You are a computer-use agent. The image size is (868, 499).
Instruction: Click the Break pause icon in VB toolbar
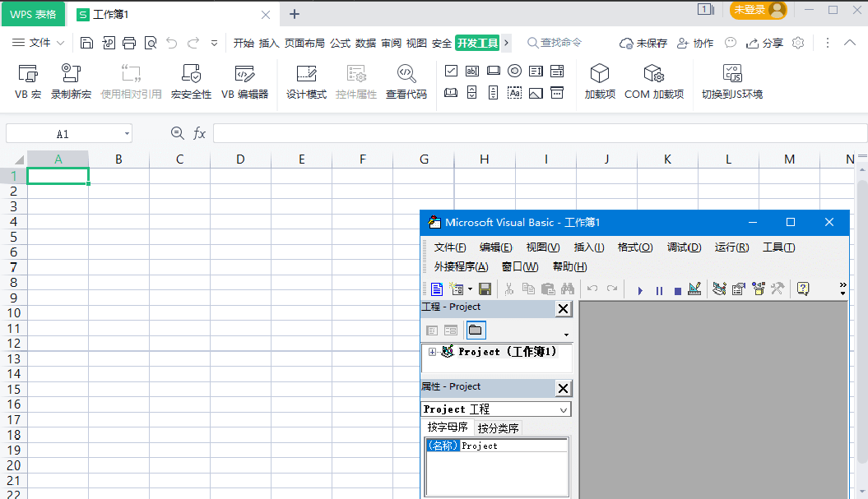(659, 290)
